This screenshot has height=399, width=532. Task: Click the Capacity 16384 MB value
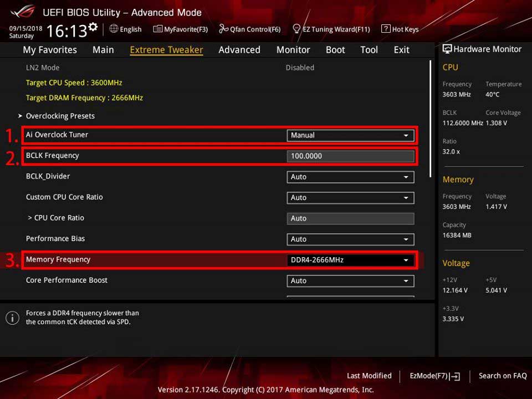(x=457, y=236)
